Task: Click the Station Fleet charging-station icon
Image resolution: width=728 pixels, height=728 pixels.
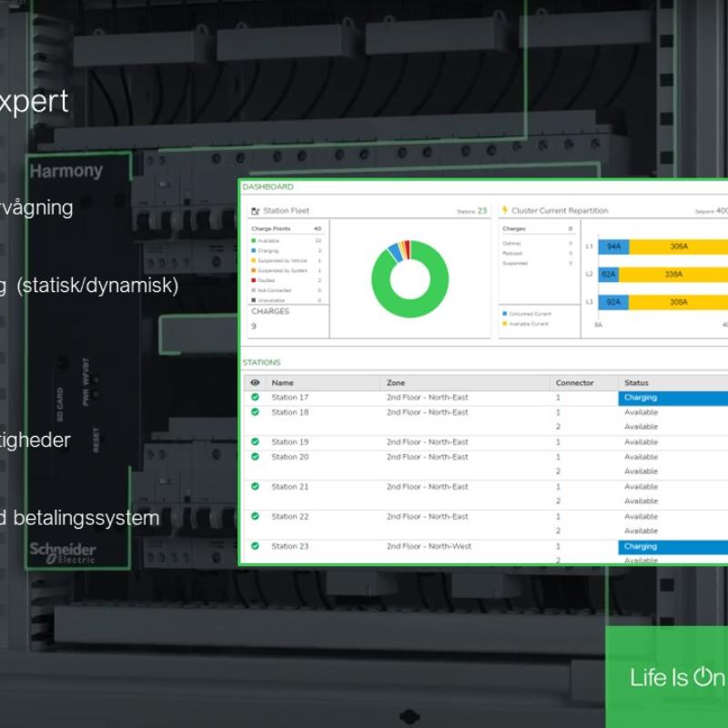Action: click(255, 211)
